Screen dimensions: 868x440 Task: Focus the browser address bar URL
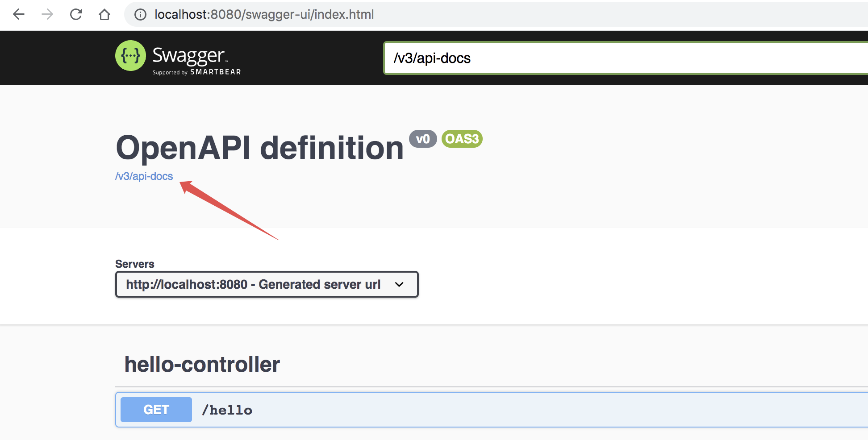click(264, 15)
